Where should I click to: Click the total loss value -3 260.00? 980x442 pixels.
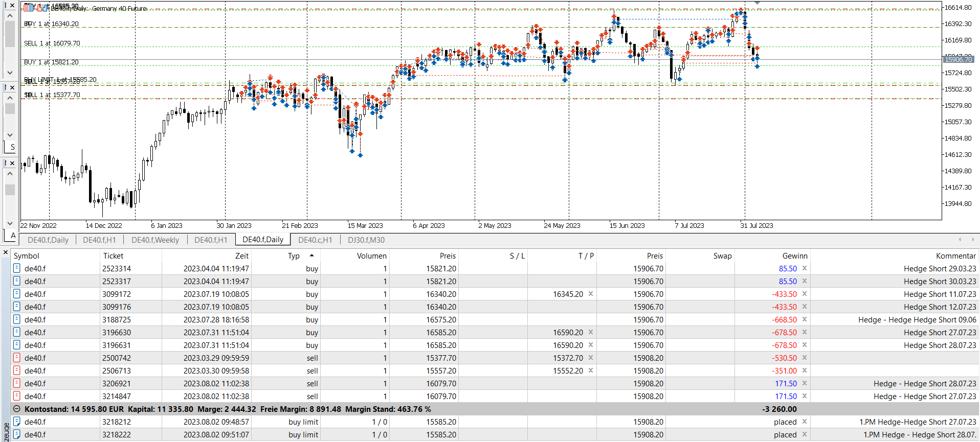coord(779,409)
